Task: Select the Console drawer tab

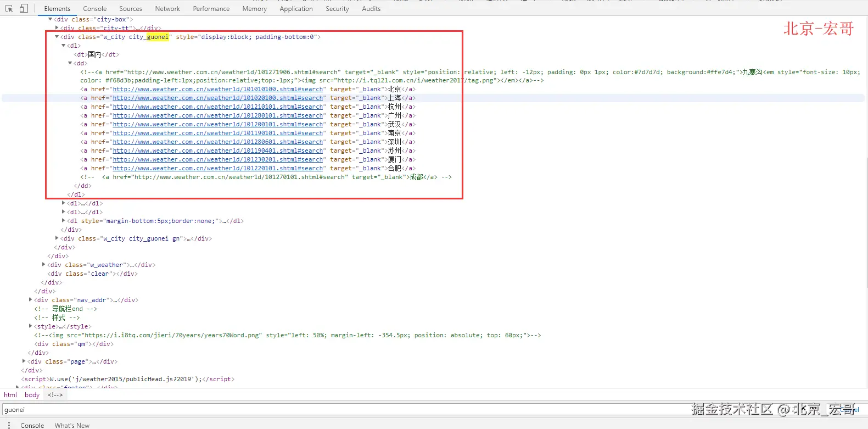Action: tap(32, 425)
